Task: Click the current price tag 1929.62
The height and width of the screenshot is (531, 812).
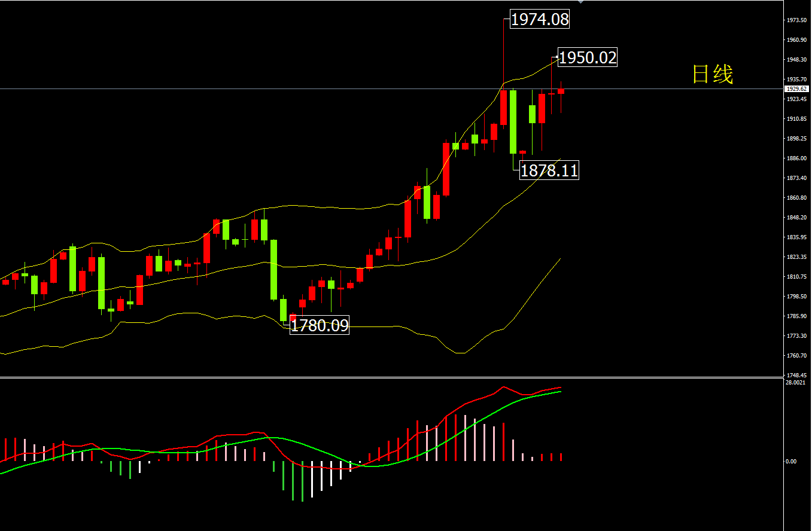Action: (x=796, y=89)
